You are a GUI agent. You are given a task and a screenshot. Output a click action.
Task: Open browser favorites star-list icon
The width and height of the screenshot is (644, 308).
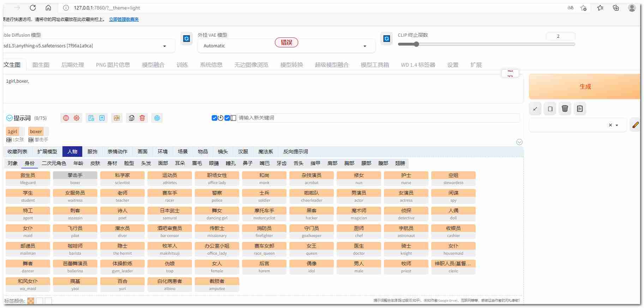coord(600,8)
